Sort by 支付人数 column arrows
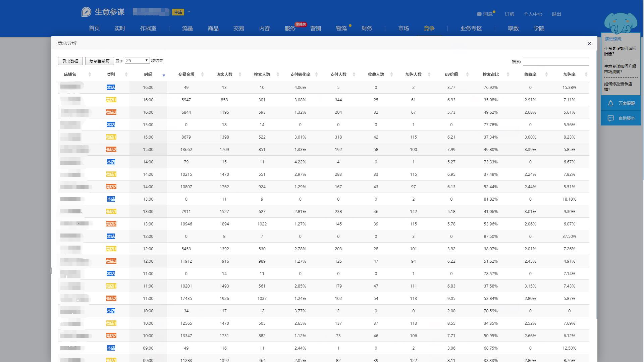The width and height of the screenshot is (644, 362). click(x=354, y=74)
